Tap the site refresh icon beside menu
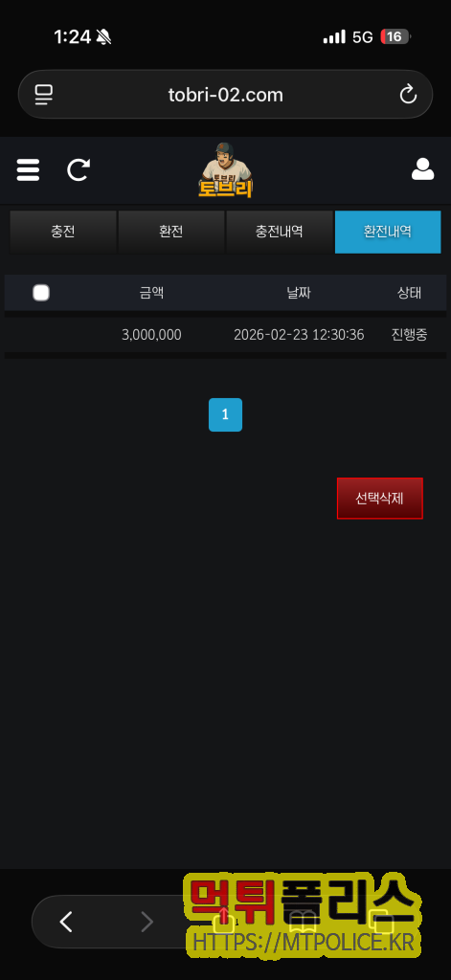Screen dimensions: 451x980 (79, 170)
